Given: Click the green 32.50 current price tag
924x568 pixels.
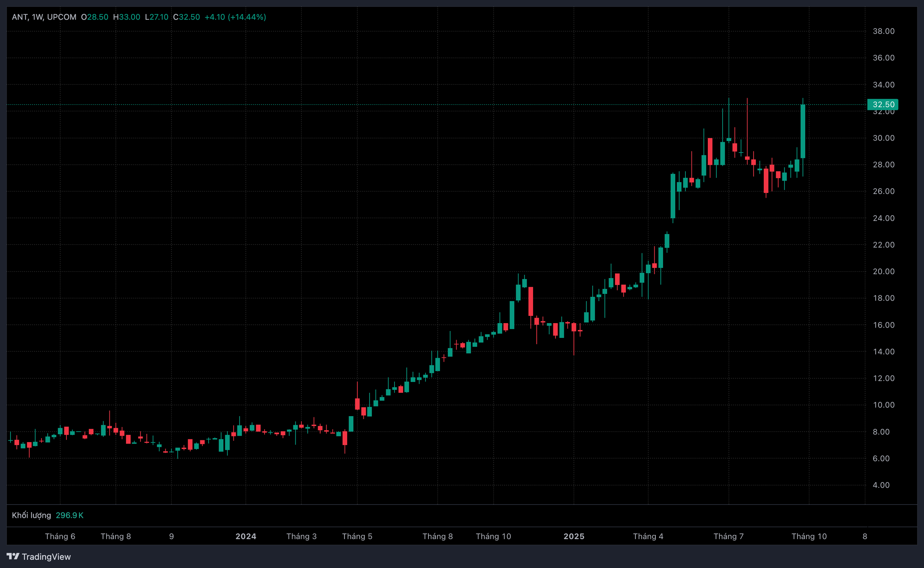Looking at the screenshot, I should point(882,105).
